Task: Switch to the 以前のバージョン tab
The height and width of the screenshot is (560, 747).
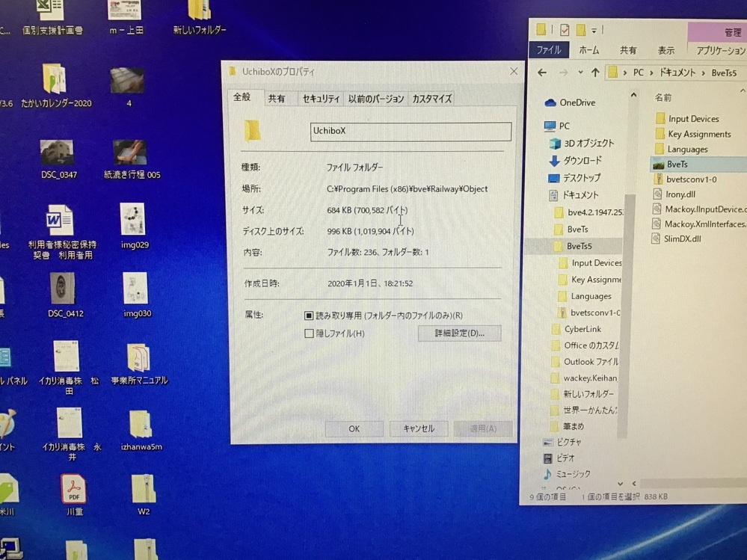Action: [376, 99]
